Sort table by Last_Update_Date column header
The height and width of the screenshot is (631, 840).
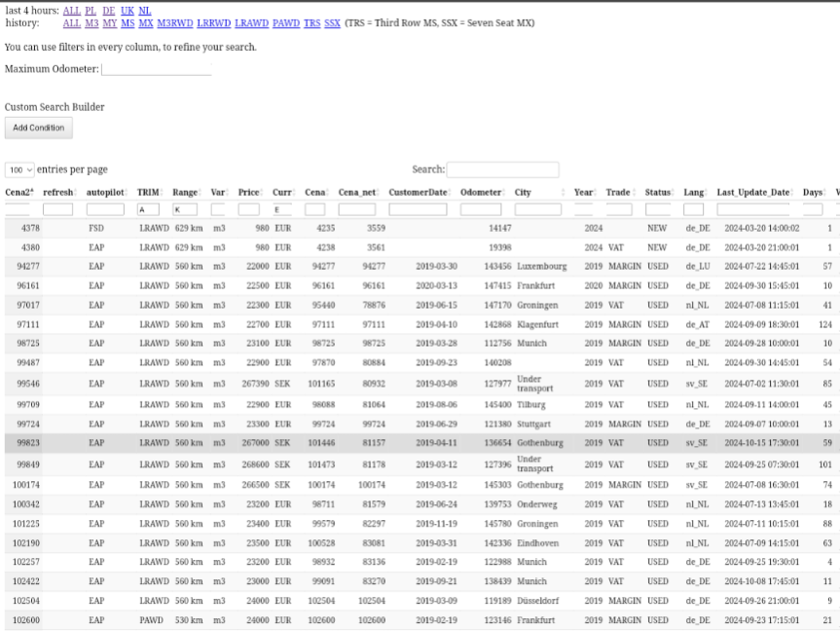[753, 193]
